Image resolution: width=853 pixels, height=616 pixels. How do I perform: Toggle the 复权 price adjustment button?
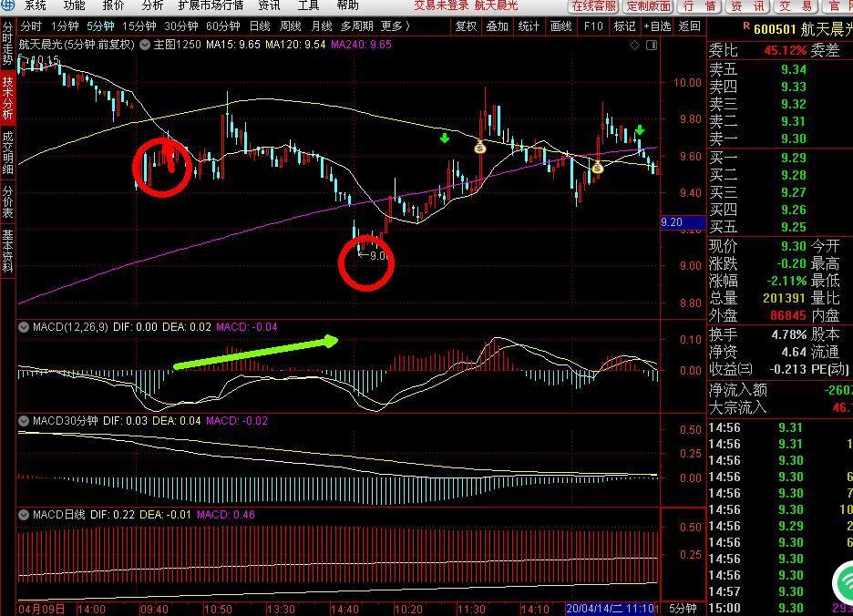pos(466,26)
